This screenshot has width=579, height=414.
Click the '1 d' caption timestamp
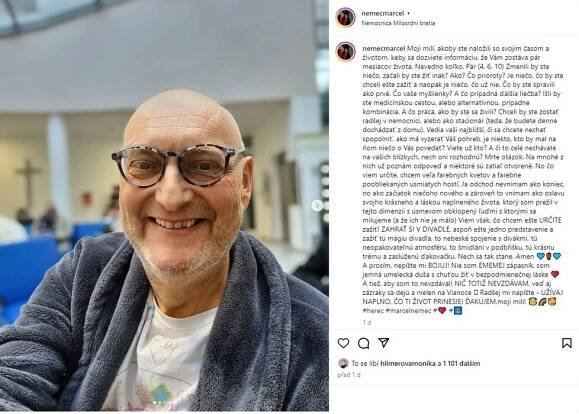click(x=367, y=322)
